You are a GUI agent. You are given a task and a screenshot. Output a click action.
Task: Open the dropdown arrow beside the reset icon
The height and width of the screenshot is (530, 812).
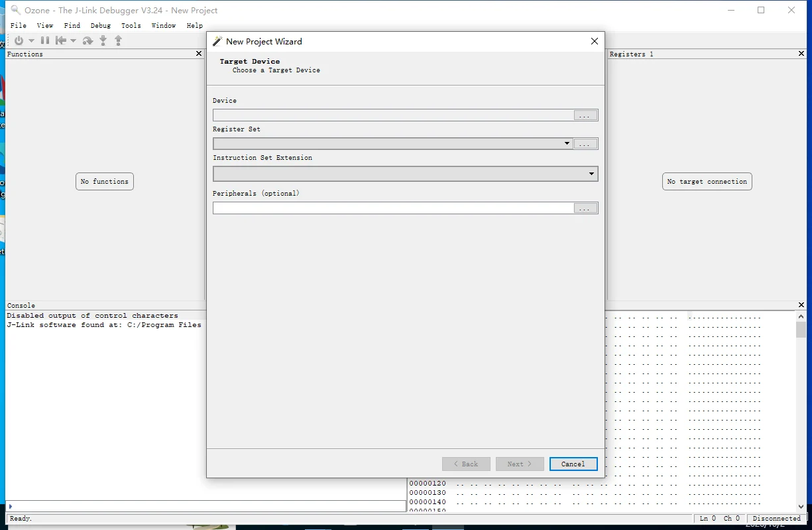73,41
